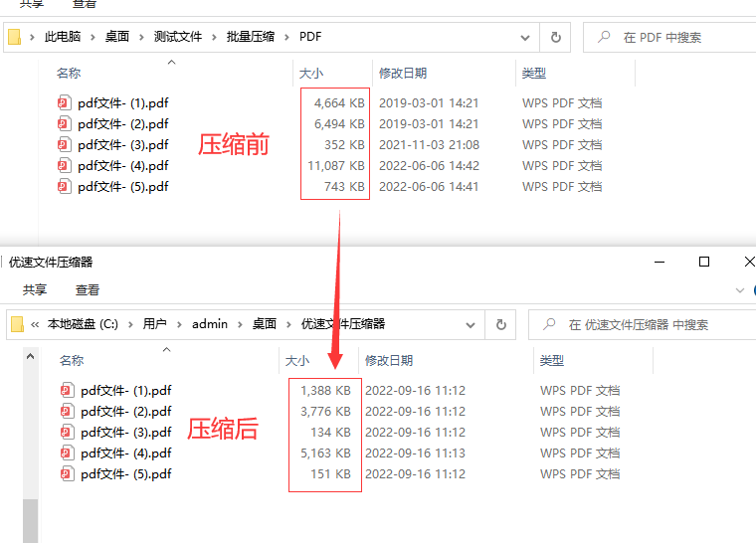
Task: Click the scroll-up arrow in the 优速文件压缩器 navigation pane
Action: click(x=30, y=356)
